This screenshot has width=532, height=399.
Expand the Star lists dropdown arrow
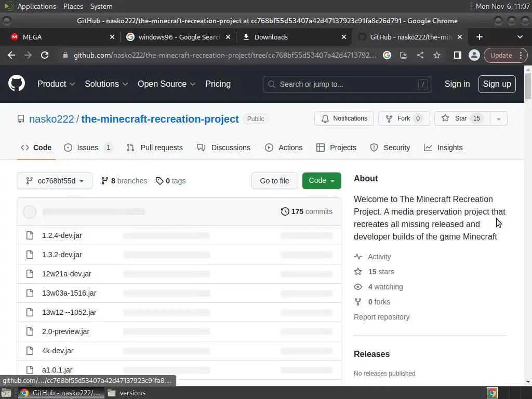click(x=498, y=119)
